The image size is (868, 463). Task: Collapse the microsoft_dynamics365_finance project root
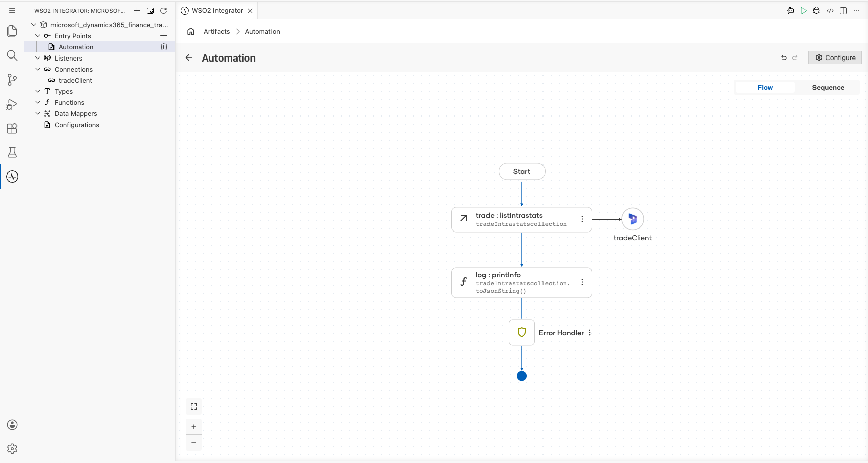pos(34,25)
